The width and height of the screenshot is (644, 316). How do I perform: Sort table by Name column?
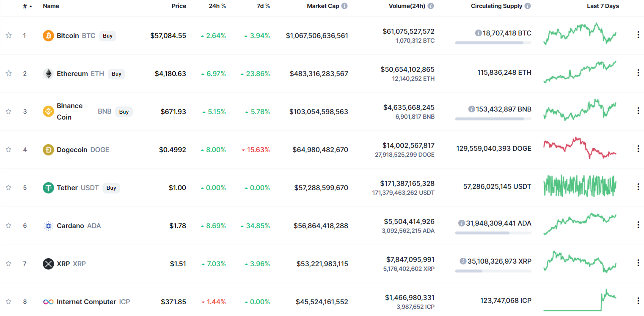51,6
